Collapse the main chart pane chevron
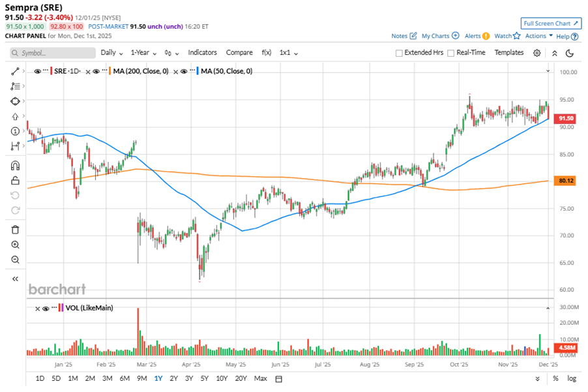The image size is (588, 392). point(548,71)
